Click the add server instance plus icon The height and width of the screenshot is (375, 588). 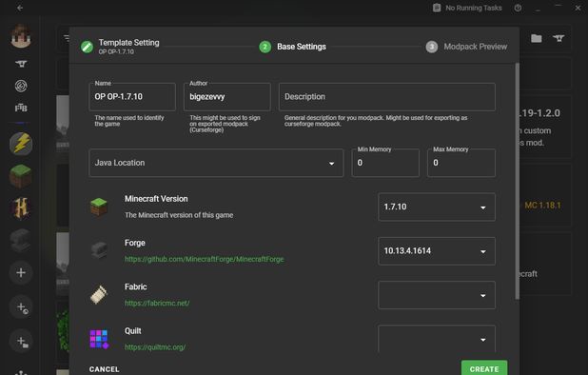coord(21,307)
